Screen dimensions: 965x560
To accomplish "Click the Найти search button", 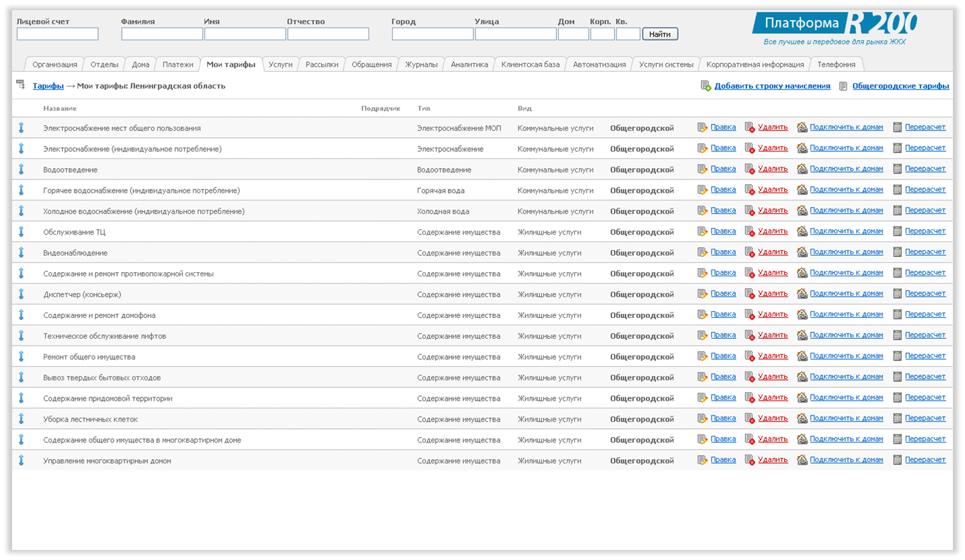I will coord(660,34).
